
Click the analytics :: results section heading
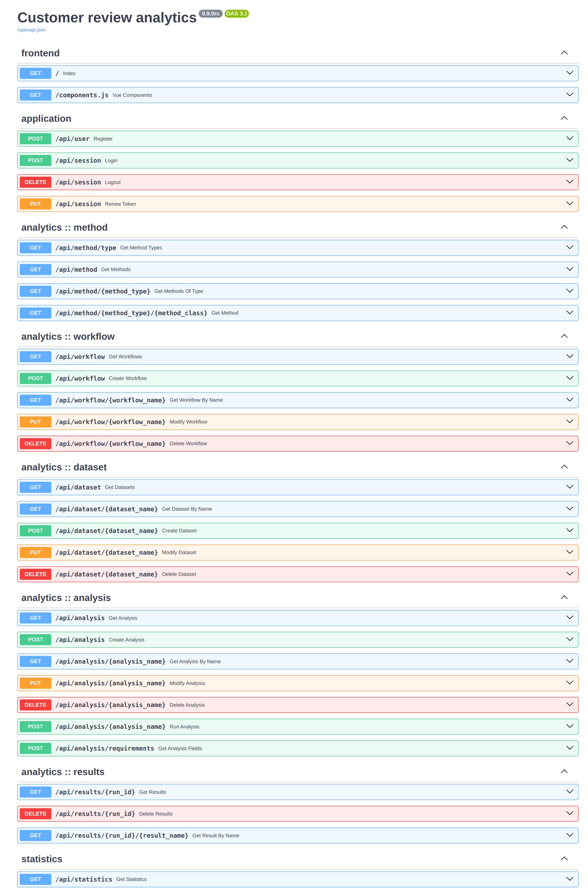point(63,771)
